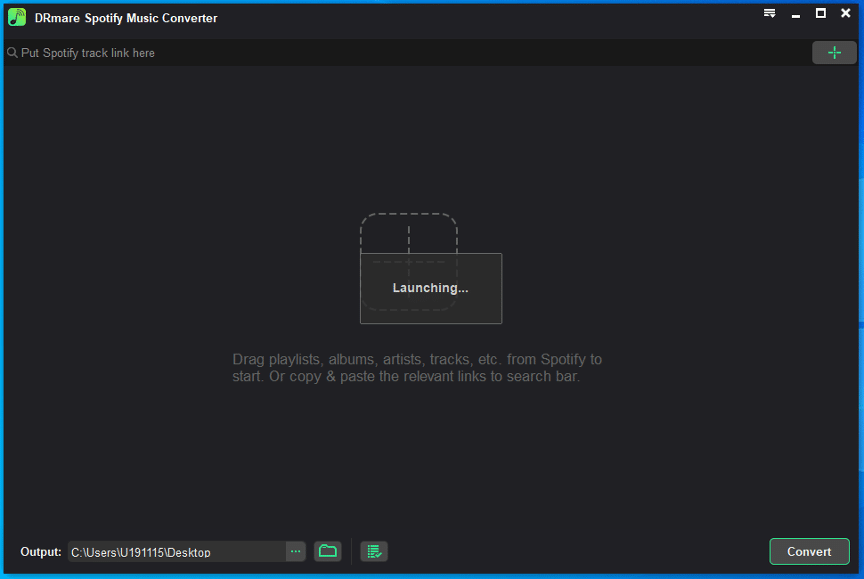Image resolution: width=864 pixels, height=579 pixels.
Task: View converted files via the history list icon
Action: click(373, 551)
